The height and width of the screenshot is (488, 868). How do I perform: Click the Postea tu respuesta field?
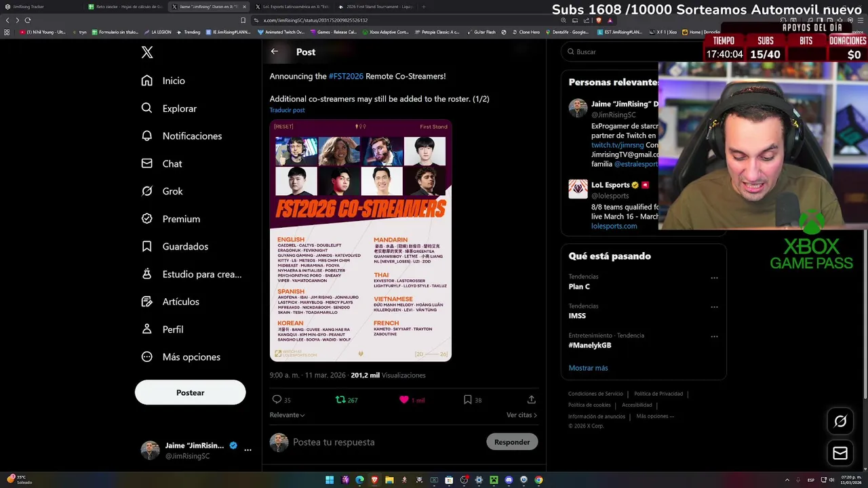387,442
